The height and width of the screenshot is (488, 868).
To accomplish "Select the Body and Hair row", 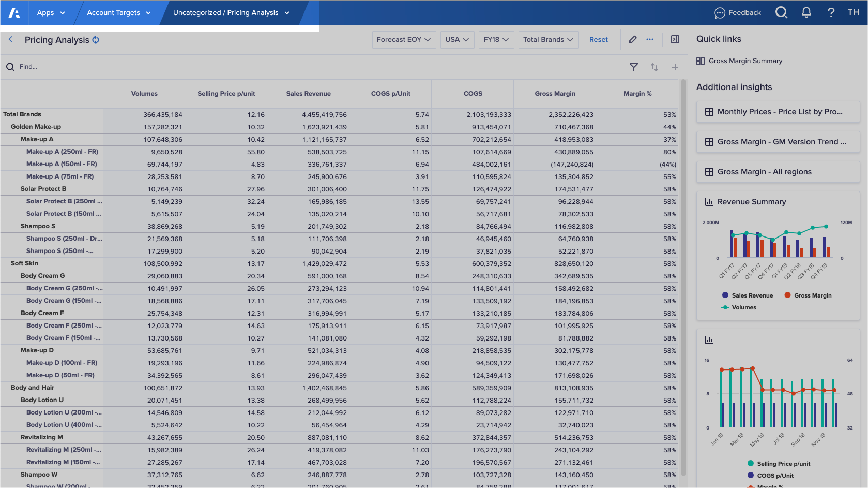I will tap(339, 388).
